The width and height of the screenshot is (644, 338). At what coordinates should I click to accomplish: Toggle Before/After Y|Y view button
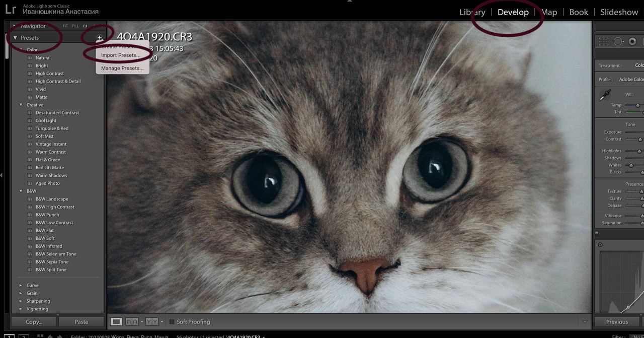152,322
